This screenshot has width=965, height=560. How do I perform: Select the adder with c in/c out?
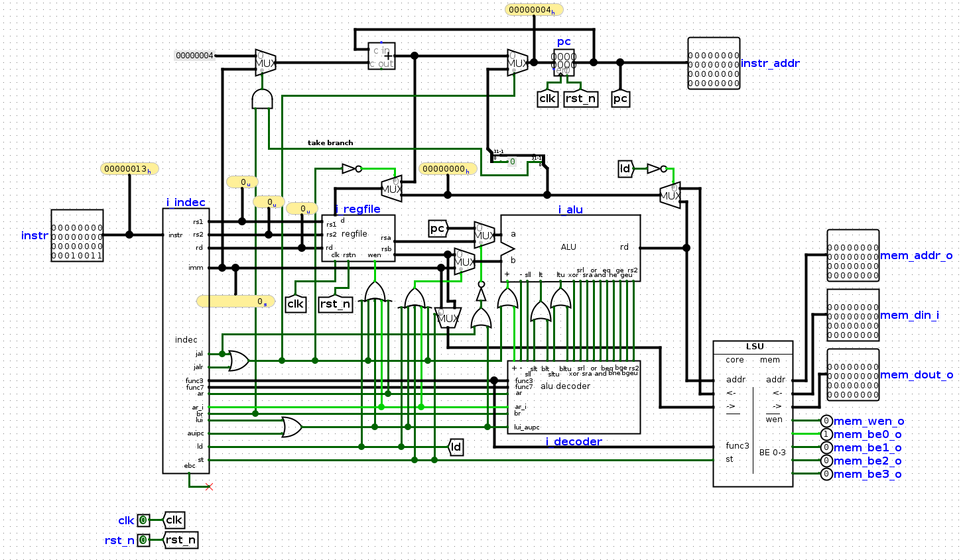pyautogui.click(x=381, y=56)
